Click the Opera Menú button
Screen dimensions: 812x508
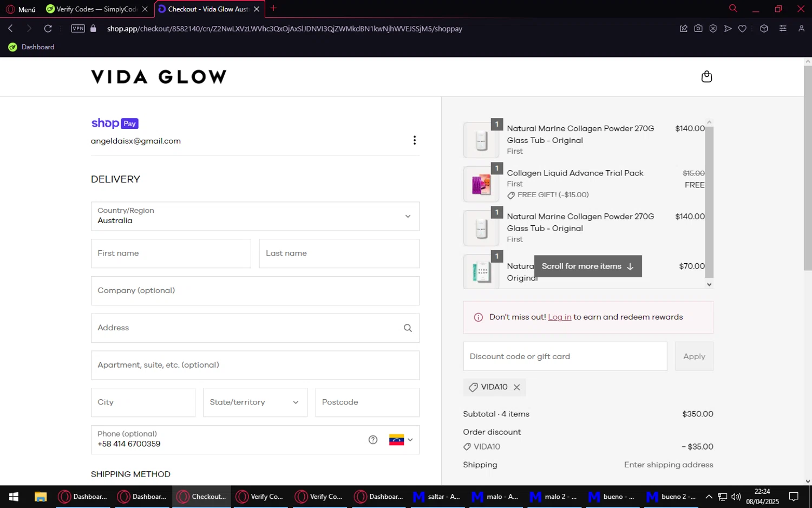[21, 9]
